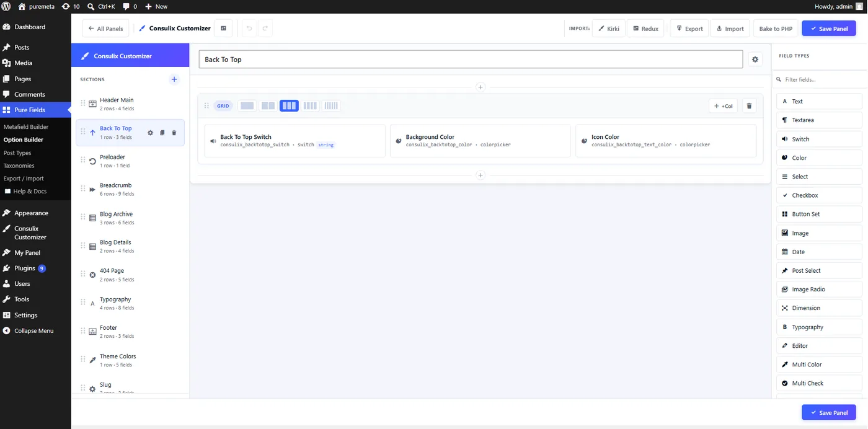Screen dimensions: 868x429
Task: Click Bake to PHP button
Action: pos(776,29)
